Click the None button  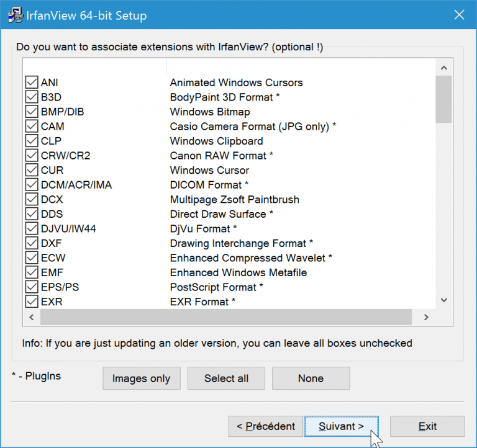311,379
